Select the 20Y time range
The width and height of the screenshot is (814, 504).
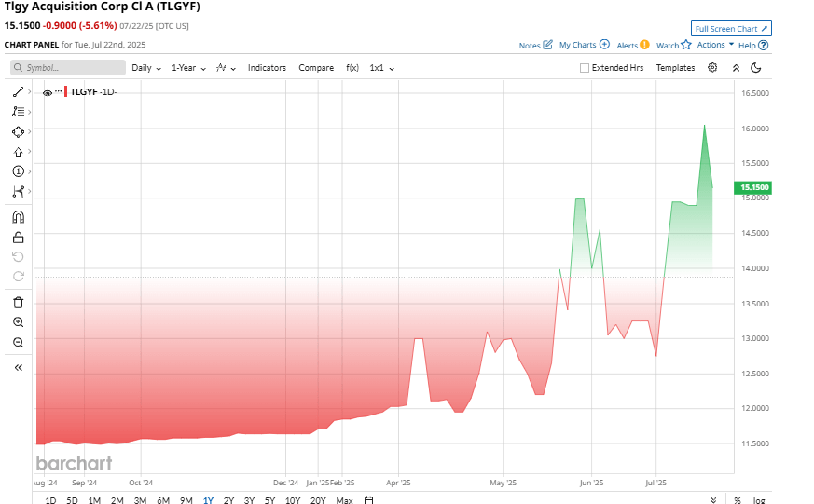pos(318,500)
